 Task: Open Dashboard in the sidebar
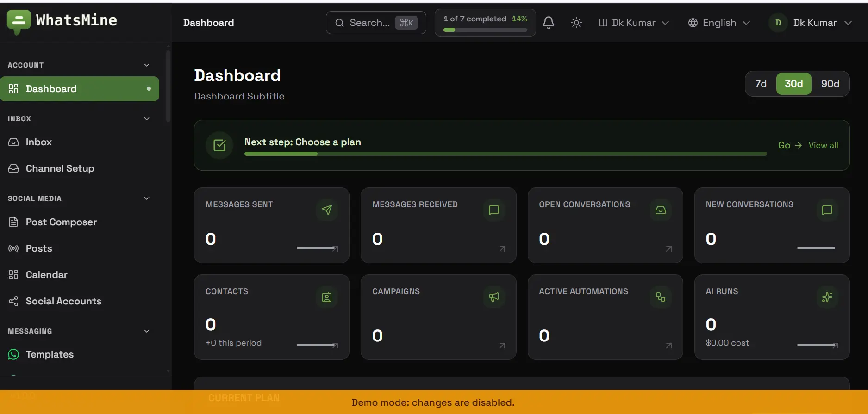(80, 89)
